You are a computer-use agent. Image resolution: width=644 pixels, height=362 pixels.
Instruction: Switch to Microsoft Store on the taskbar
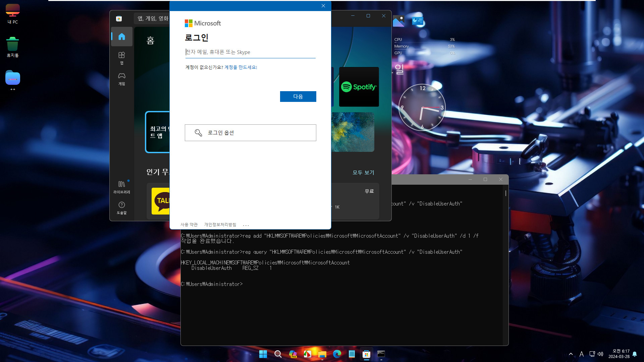367,354
